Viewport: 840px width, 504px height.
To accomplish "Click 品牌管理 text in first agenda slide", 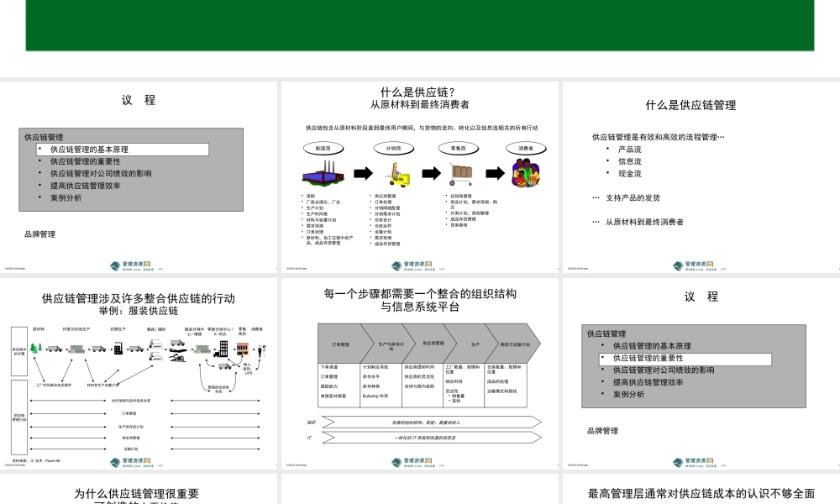I will [39, 234].
